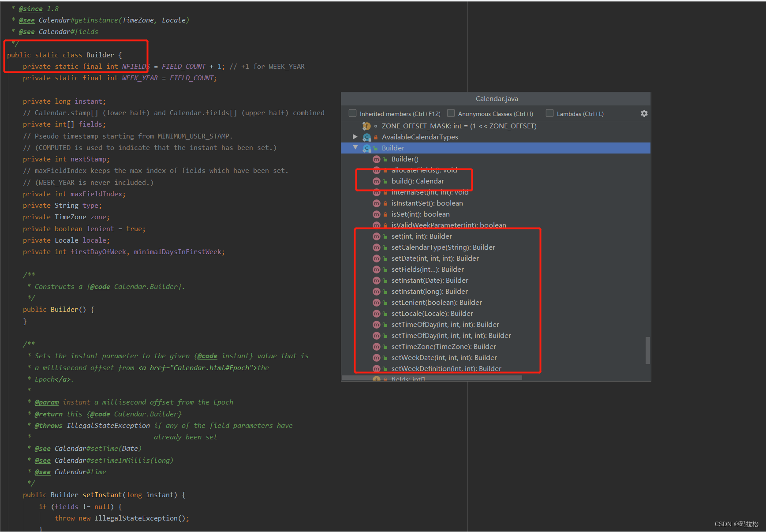Jump to set(int, int): Builder
The image size is (766, 532).
coord(422,236)
